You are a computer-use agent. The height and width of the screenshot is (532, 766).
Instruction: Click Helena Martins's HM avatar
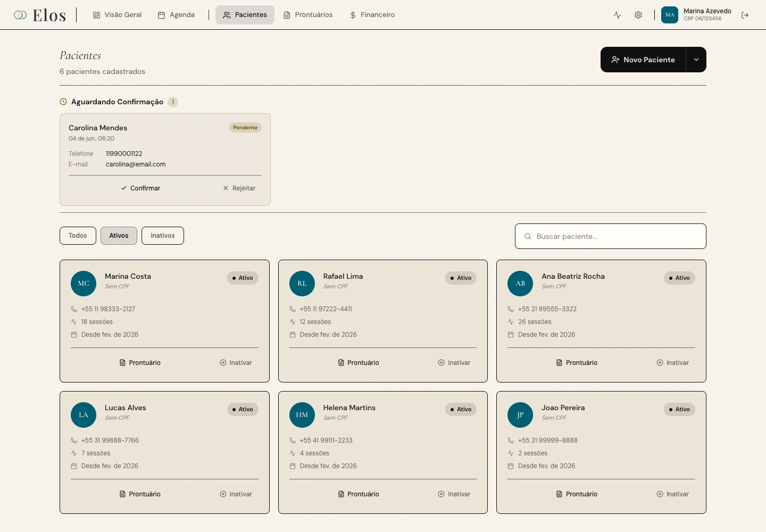click(x=302, y=415)
